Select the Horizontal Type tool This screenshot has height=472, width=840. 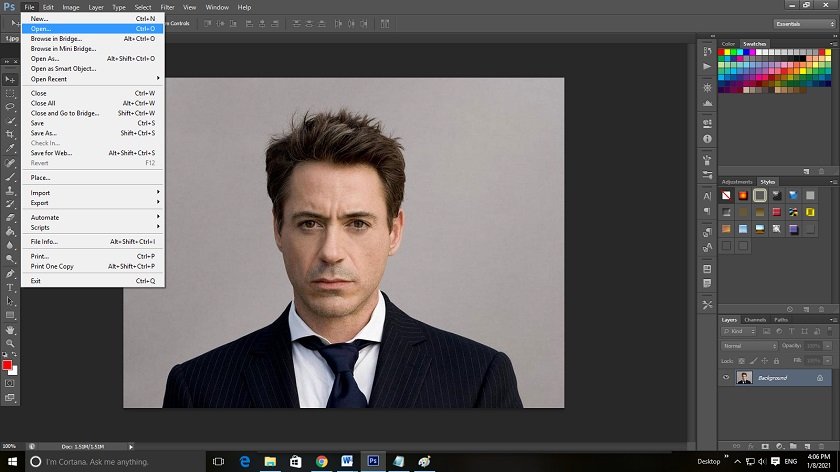(x=10, y=287)
